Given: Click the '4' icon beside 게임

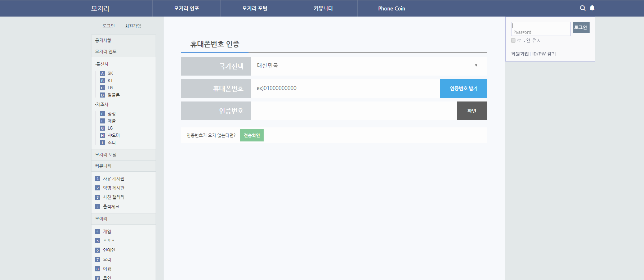Looking at the screenshot, I should [98, 231].
